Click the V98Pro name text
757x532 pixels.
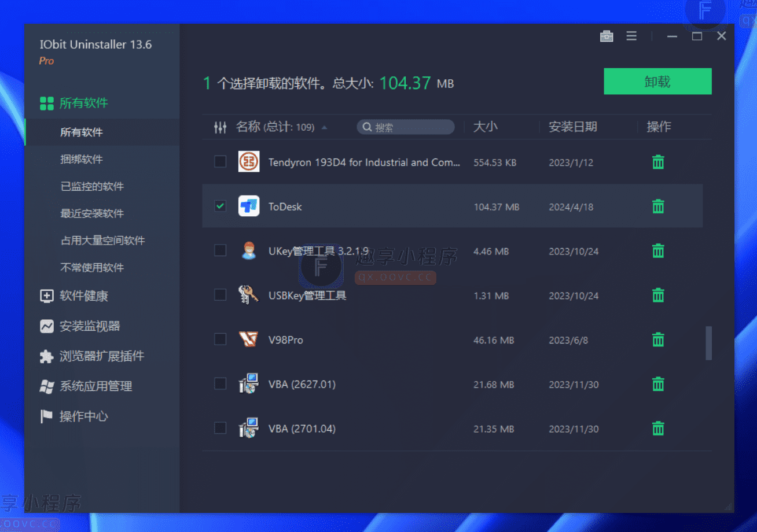pyautogui.click(x=286, y=340)
